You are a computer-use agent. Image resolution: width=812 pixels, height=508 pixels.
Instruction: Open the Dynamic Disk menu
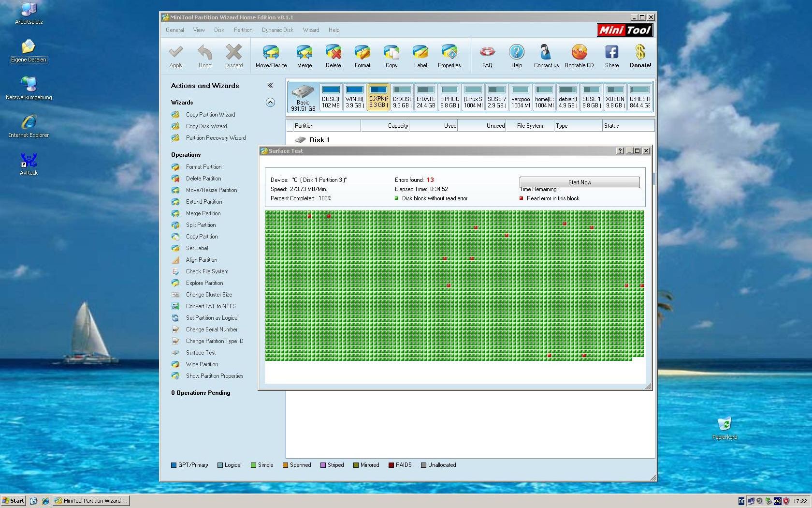(x=277, y=30)
